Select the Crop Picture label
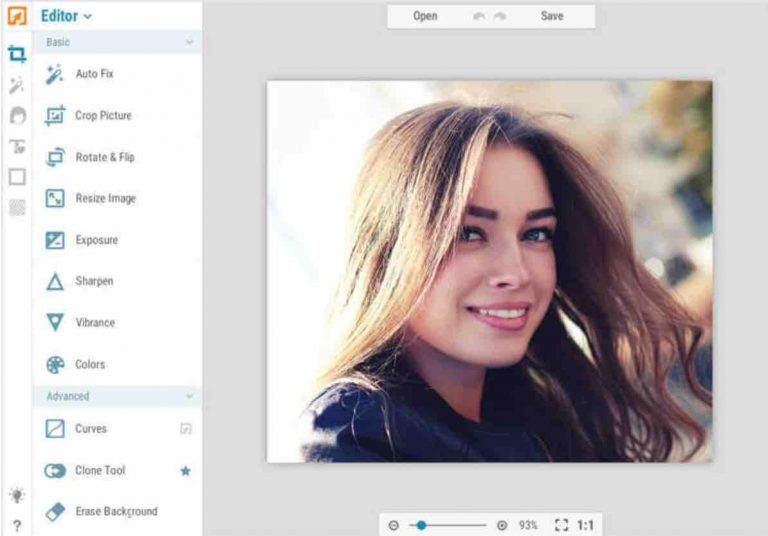 103,116
